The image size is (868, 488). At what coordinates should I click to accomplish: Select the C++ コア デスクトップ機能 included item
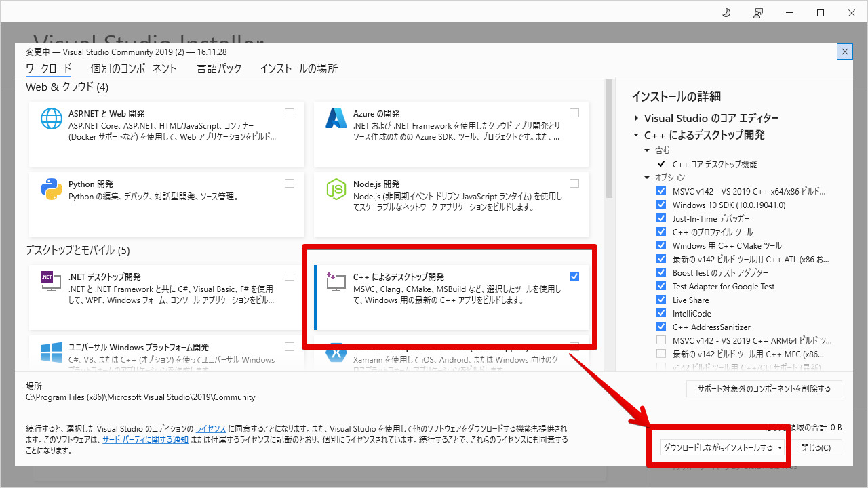(x=715, y=164)
